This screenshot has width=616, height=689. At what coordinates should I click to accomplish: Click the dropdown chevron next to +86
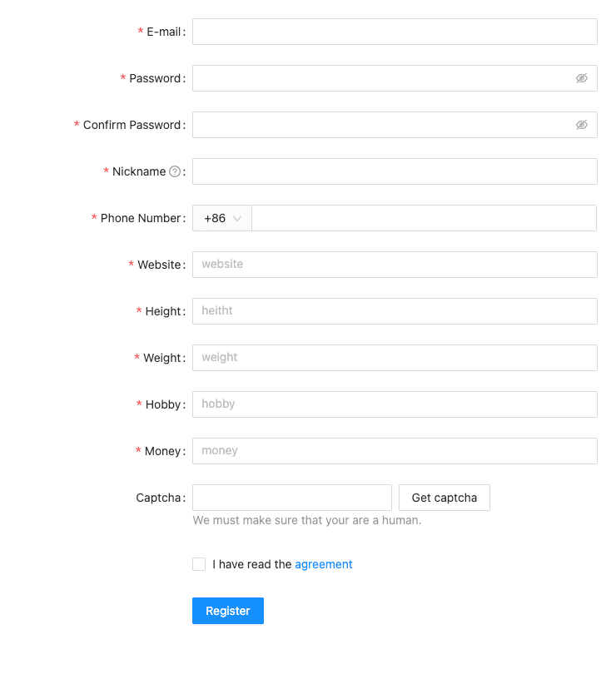coord(237,219)
